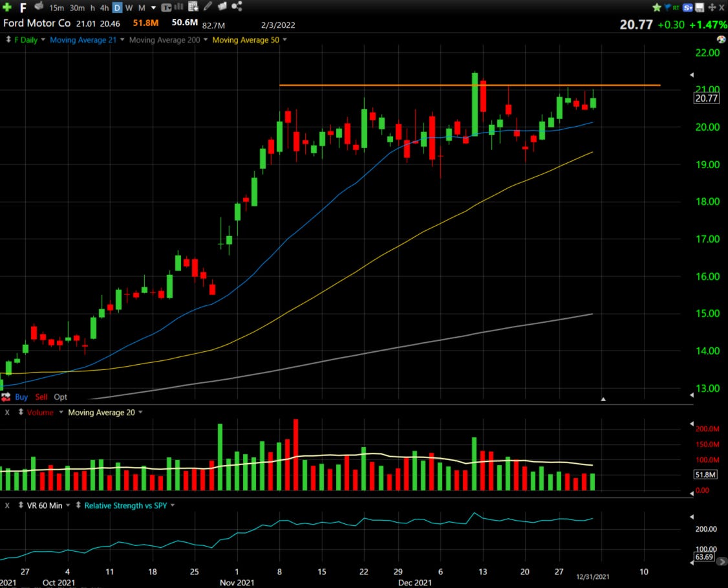728x588 pixels.
Task: Open the timeframe dropdown arrow
Action: [154, 8]
